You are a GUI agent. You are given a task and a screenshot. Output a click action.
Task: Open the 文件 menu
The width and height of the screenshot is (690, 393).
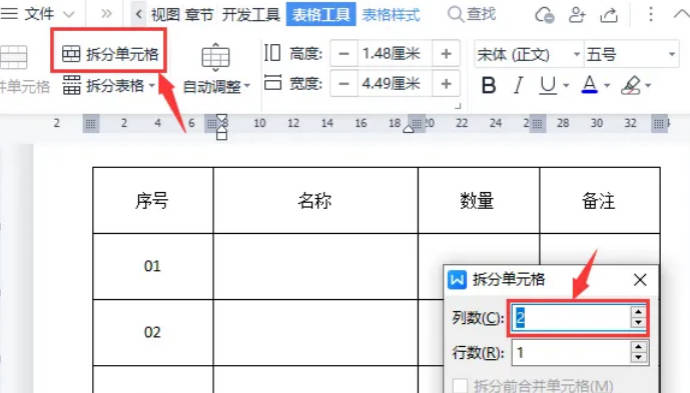click(x=39, y=14)
